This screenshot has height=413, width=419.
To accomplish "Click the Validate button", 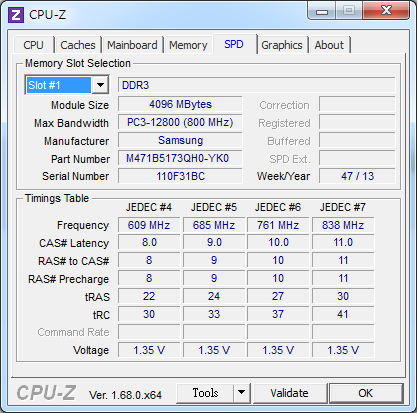I will (289, 393).
